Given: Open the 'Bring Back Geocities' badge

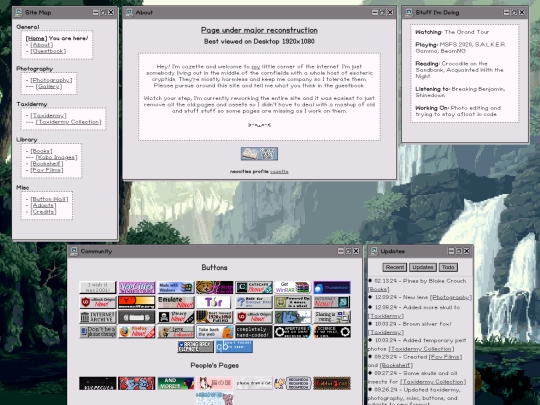Looking at the screenshot, I should pos(195,346).
